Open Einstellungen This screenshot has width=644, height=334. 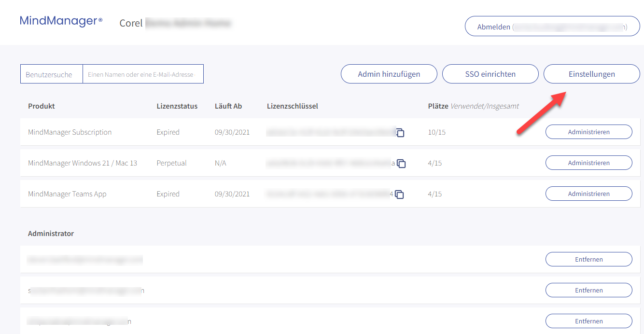point(592,74)
